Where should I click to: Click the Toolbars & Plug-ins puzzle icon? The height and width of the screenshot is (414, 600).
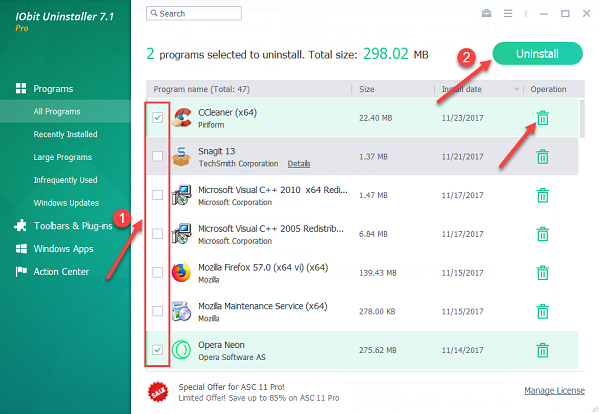tap(21, 225)
